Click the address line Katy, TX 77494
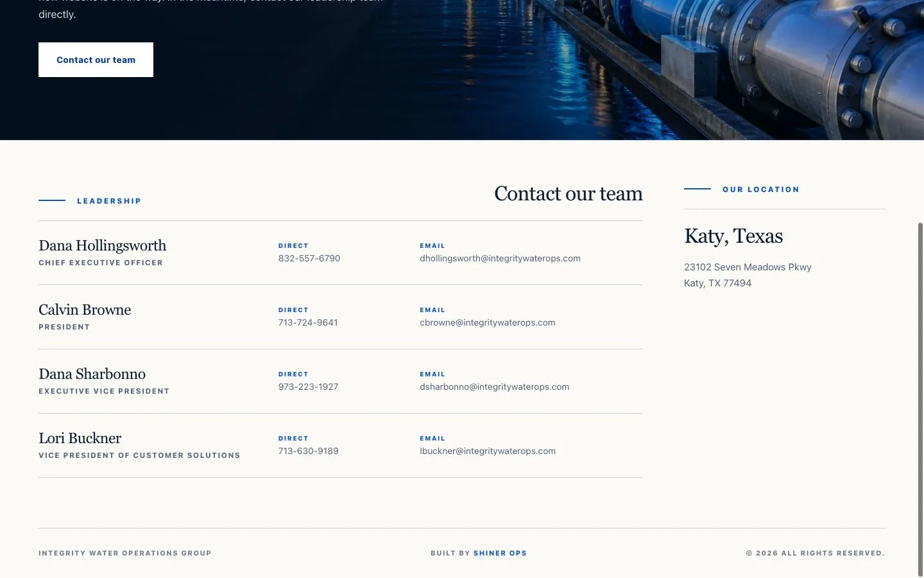 click(x=717, y=283)
